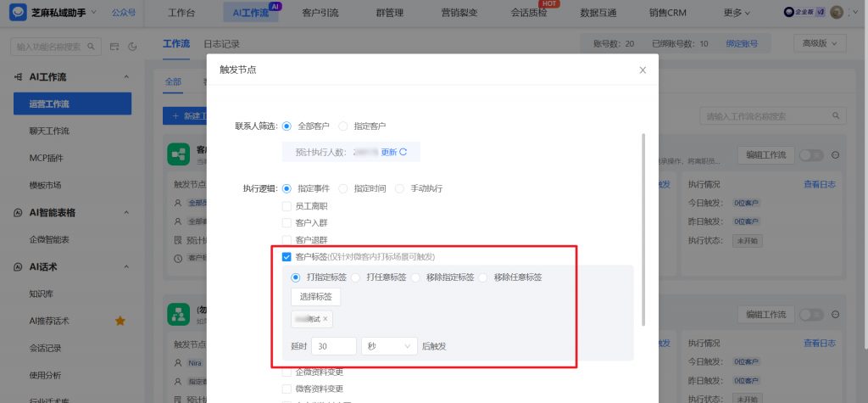The width and height of the screenshot is (868, 403).
Task: Uncheck the 客户标签 checkbox
Action: tap(287, 257)
